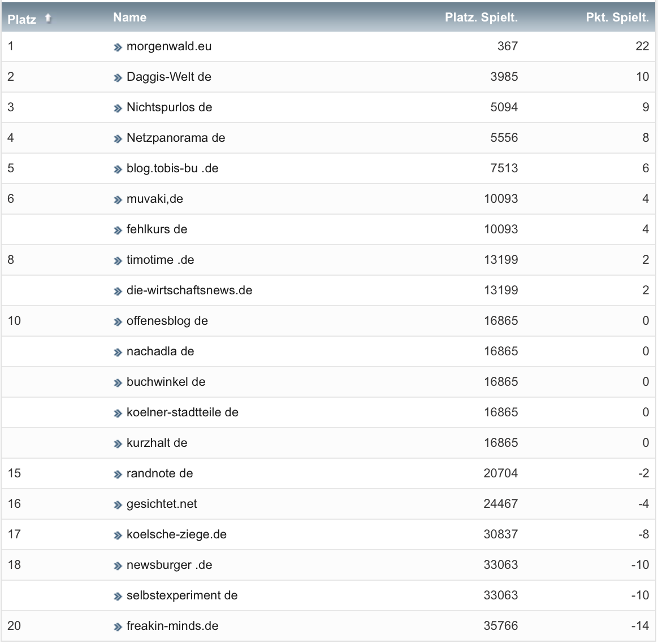
Task: Select the placement value 35766
Action: (x=501, y=626)
